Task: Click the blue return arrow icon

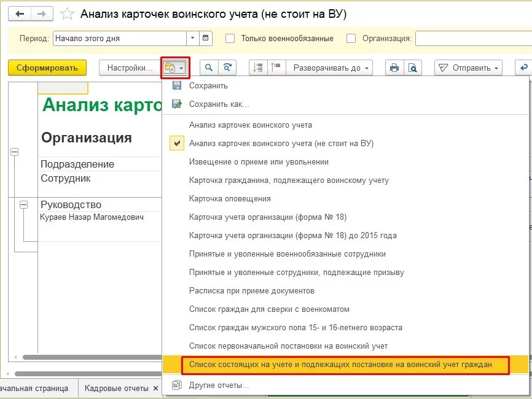Action: click(523, 68)
